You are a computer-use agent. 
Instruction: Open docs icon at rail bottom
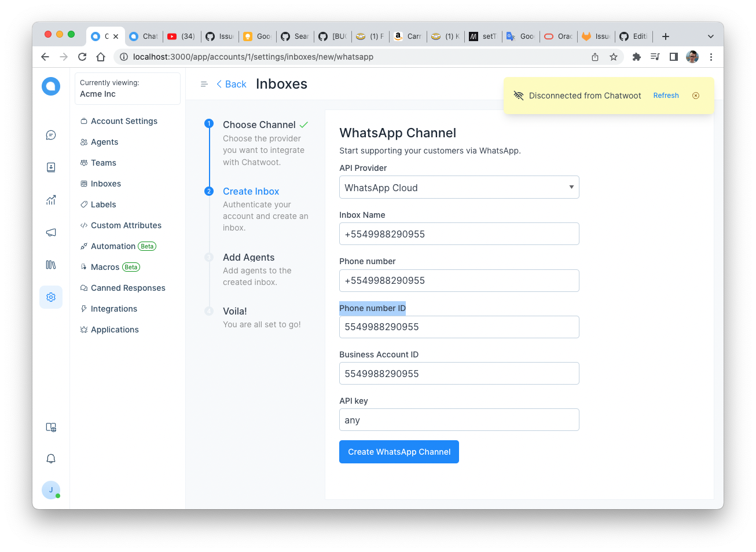click(x=51, y=427)
